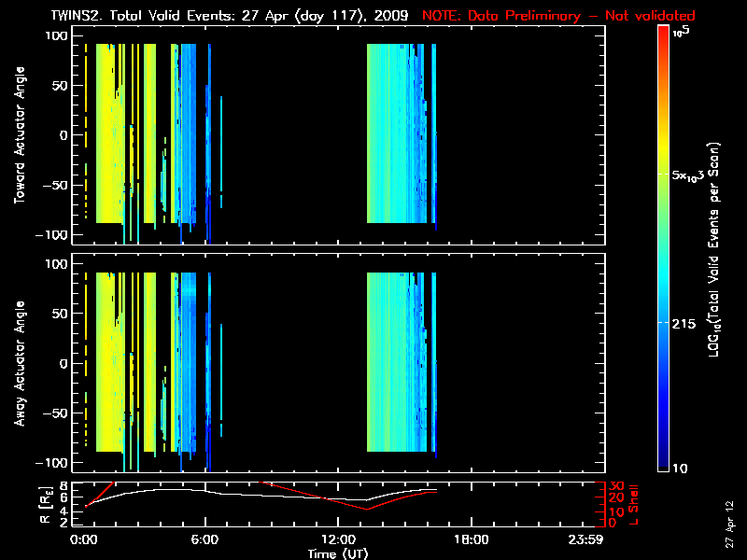
Task: Click the red "NOTE: Data Preliminary" warning text
Action: click(x=558, y=16)
